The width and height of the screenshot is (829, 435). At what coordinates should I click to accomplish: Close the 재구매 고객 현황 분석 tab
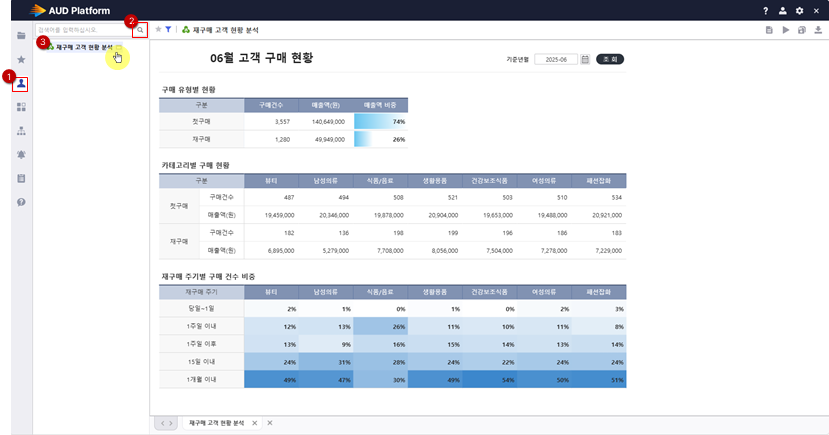tap(255, 424)
